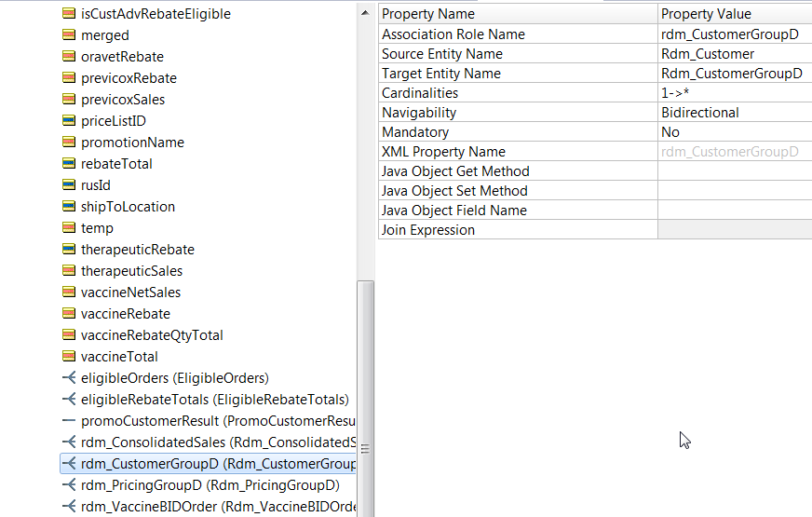The width and height of the screenshot is (812, 517).
Task: Select the merged attribute
Action: [105, 34]
